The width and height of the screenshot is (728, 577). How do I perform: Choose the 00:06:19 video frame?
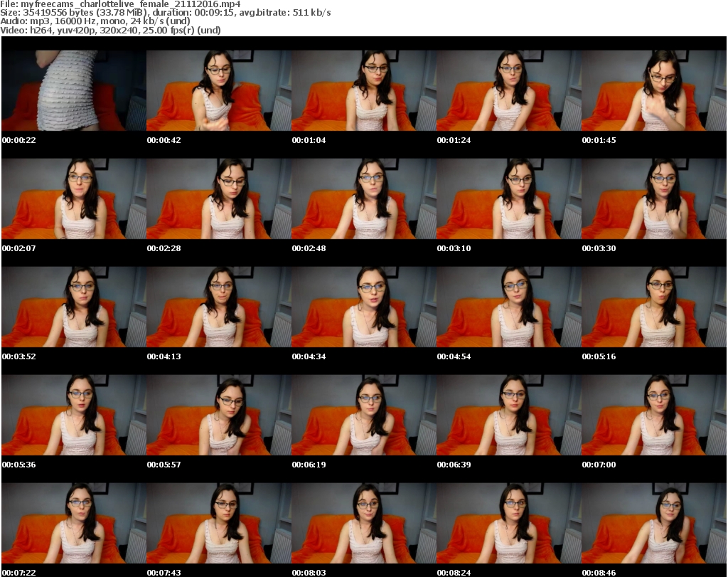click(x=363, y=415)
